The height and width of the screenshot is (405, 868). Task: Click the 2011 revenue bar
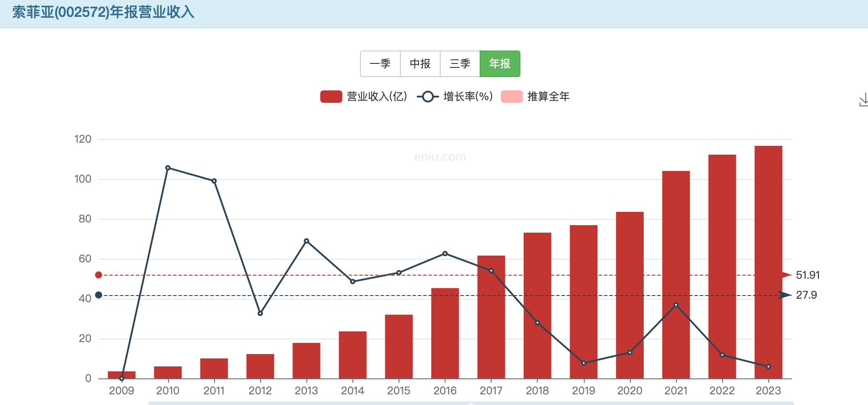point(214,368)
